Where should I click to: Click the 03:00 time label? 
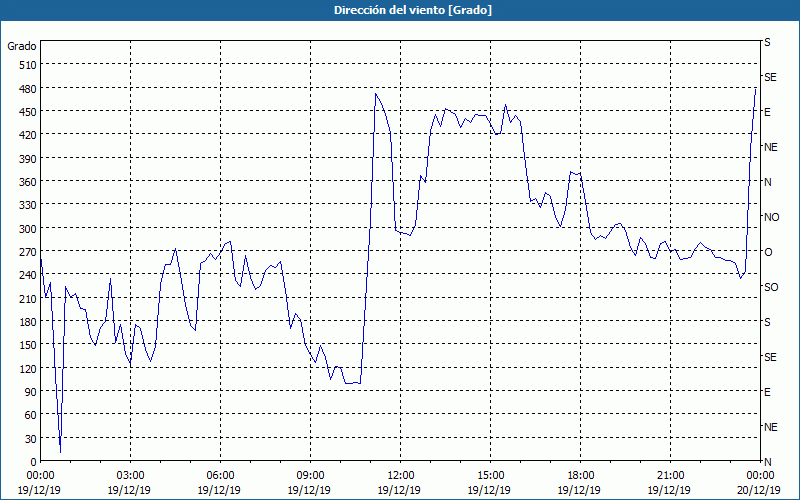131,476
